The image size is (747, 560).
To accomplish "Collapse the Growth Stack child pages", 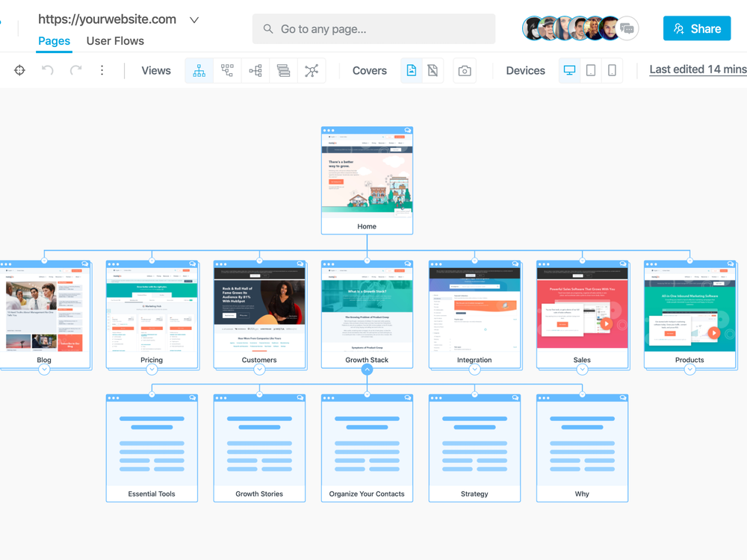I will click(367, 370).
